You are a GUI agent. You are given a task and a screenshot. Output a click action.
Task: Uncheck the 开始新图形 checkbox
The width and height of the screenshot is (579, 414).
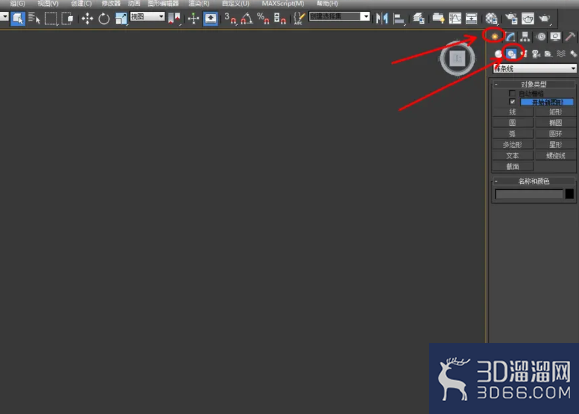click(512, 102)
